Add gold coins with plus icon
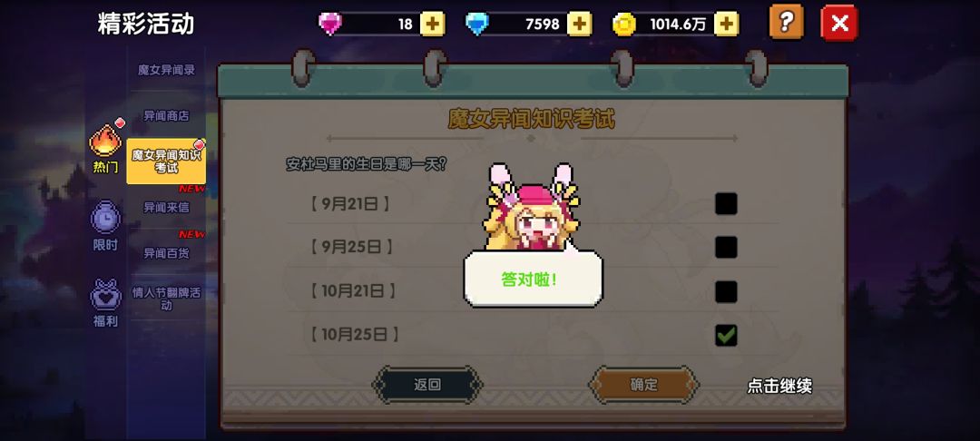Screen dimensions: 980x441 point(726,24)
